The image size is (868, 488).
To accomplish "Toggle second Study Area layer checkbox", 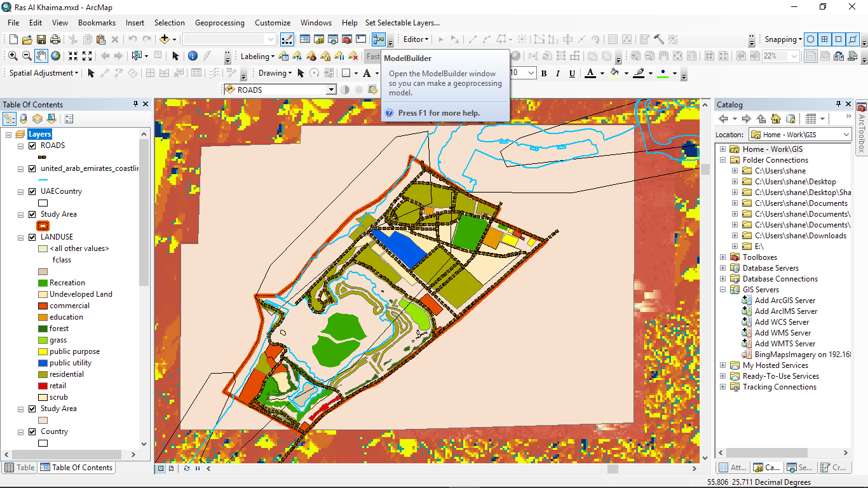I will tap(32, 409).
